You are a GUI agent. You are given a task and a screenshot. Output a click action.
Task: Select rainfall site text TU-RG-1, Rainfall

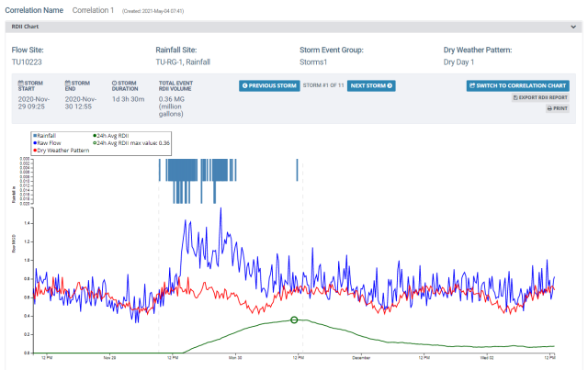coord(183,62)
